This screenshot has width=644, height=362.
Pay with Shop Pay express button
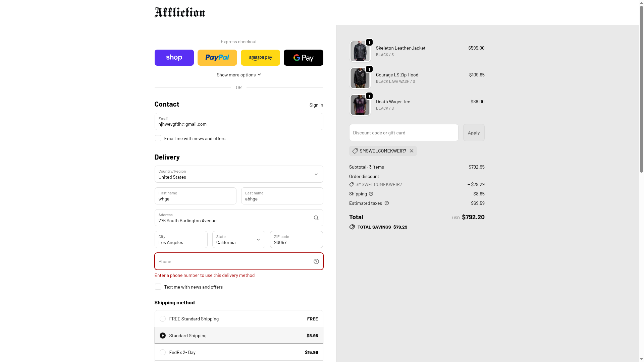(x=174, y=58)
